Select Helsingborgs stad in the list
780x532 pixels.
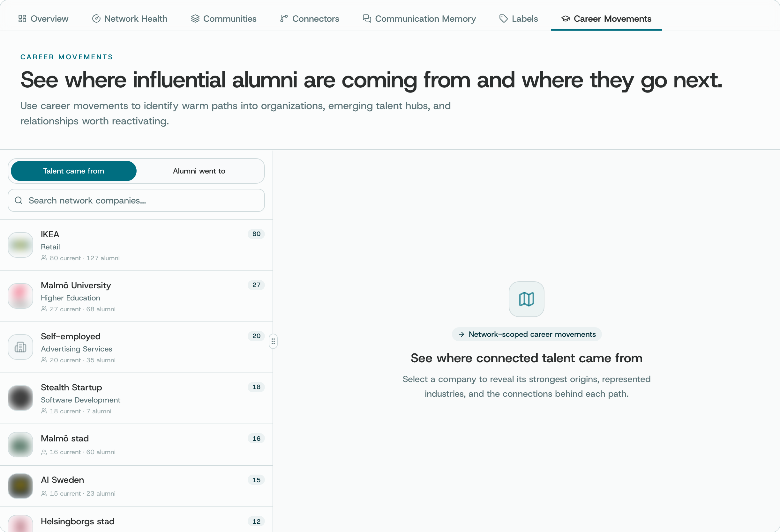(136, 520)
